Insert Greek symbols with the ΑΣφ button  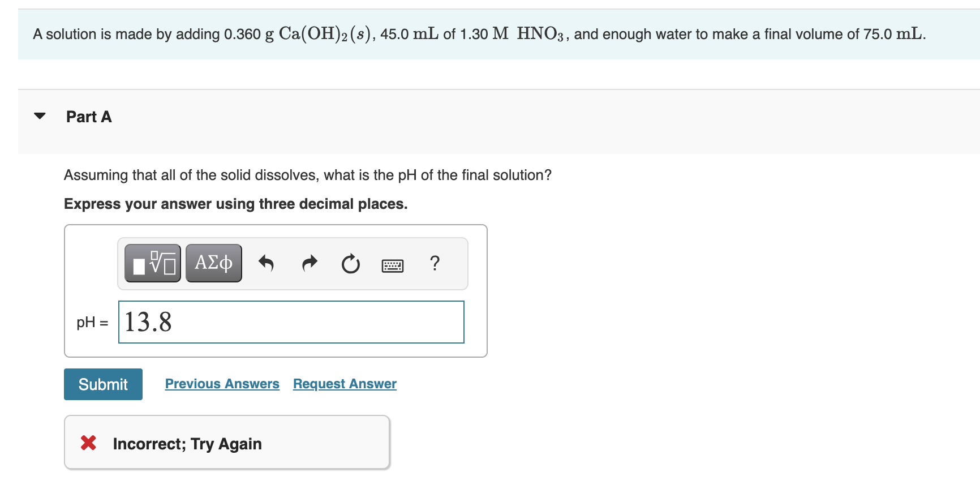(x=213, y=263)
